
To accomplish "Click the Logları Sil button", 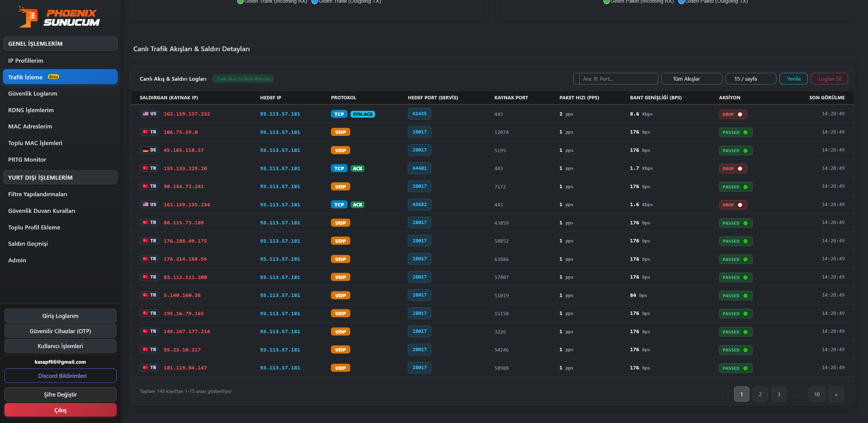I will click(x=829, y=79).
